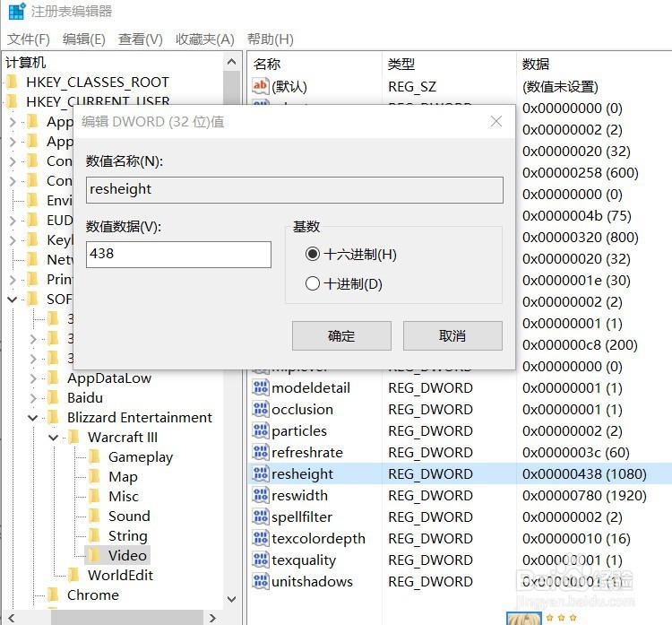Select the 十六进制(H) hexadecimal radio button
Image resolution: width=672 pixels, height=625 pixels.
point(313,254)
